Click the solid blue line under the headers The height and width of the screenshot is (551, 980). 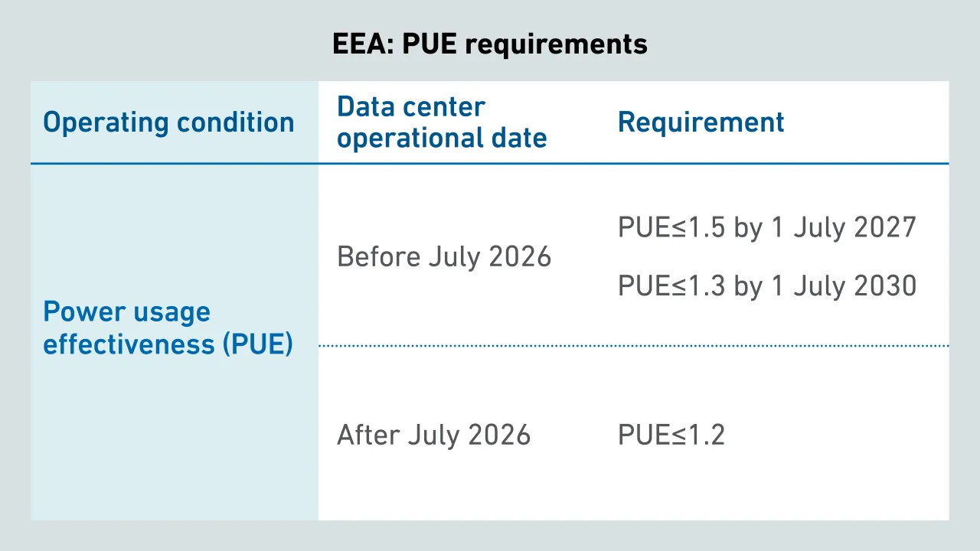click(490, 164)
